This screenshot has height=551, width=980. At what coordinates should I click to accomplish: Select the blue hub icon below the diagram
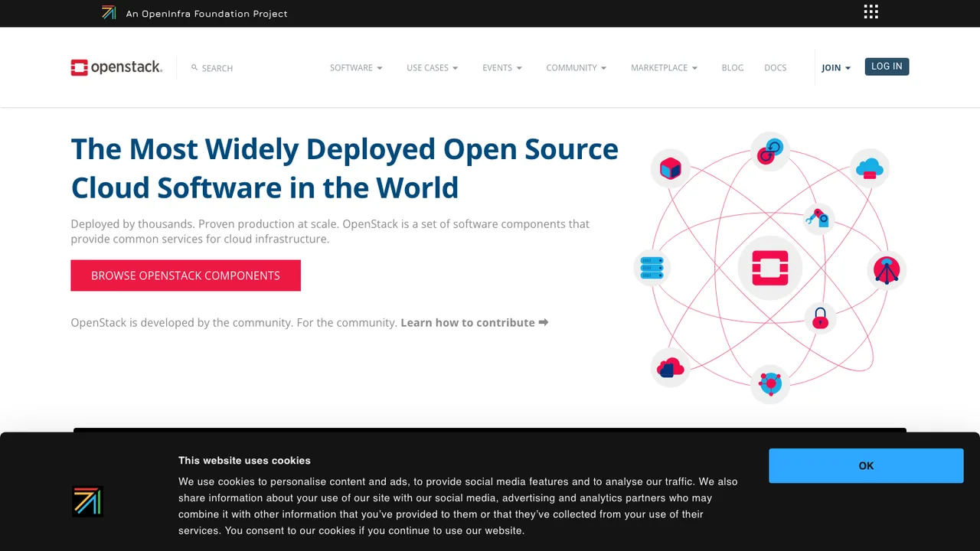(x=769, y=383)
